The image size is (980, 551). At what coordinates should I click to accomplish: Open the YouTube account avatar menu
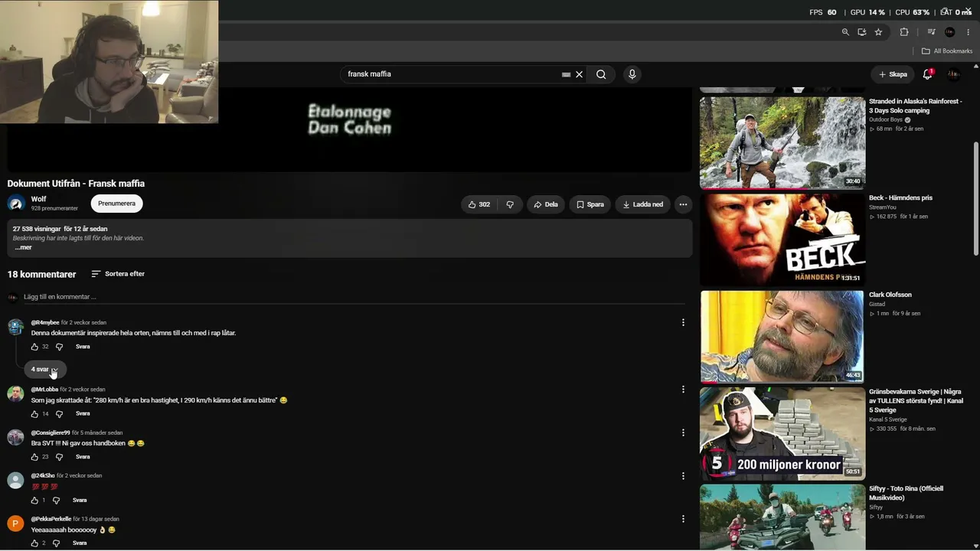click(953, 74)
